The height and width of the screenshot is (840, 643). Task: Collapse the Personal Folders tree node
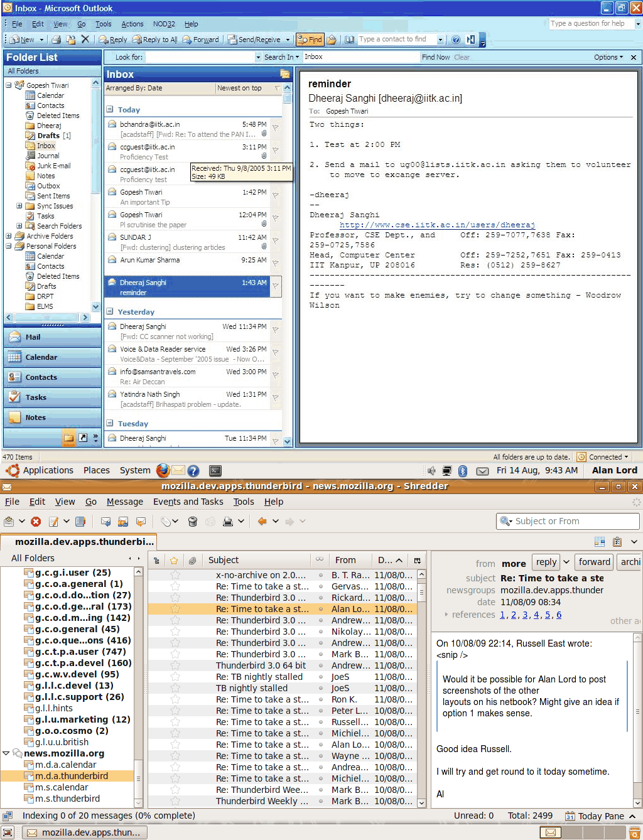click(9, 246)
